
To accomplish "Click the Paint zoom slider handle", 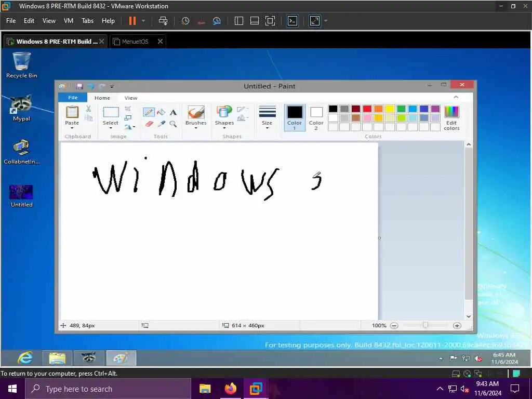I will tap(425, 325).
